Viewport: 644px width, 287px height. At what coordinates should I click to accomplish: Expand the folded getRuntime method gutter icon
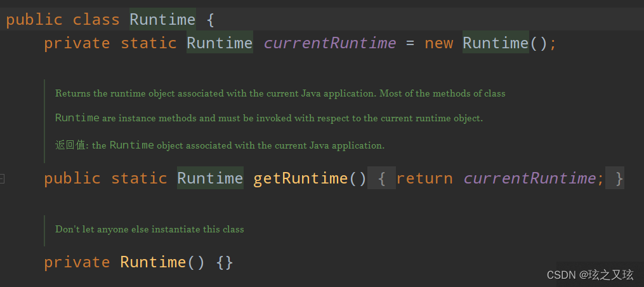click(x=2, y=178)
